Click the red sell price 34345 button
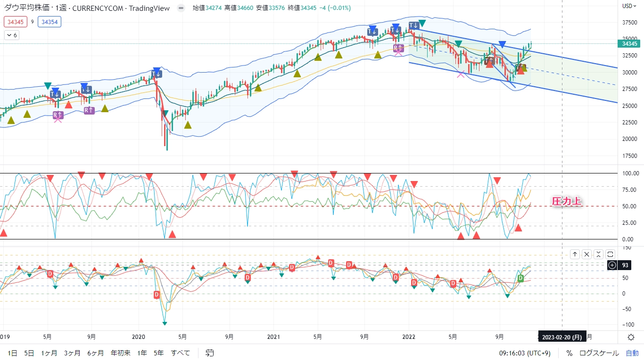The height and width of the screenshot is (362, 644). 15,22
